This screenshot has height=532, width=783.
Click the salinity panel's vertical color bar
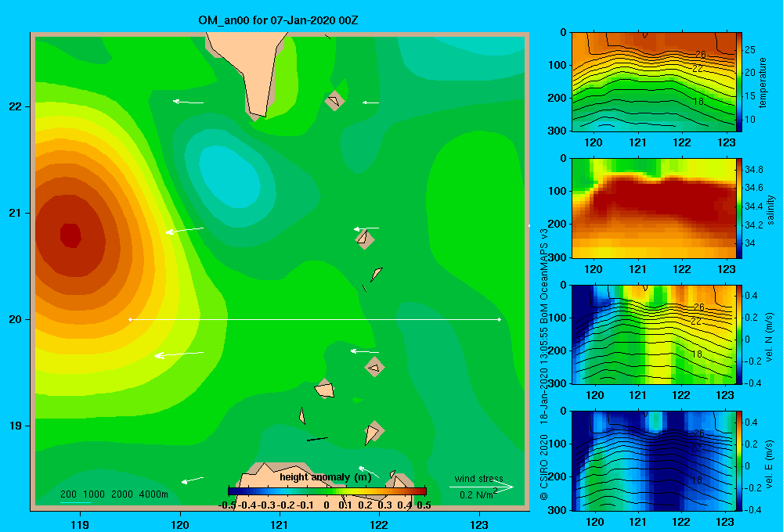click(x=739, y=208)
